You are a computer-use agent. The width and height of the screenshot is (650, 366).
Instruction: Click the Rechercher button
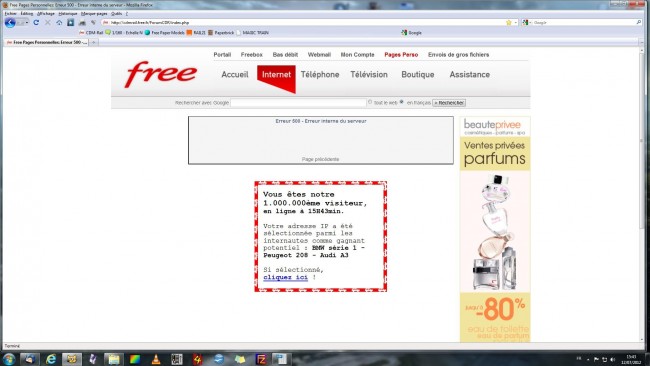tap(449, 103)
